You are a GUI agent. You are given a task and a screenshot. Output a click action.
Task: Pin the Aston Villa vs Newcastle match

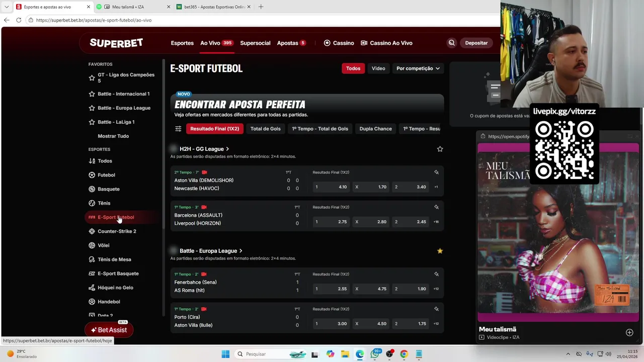click(x=436, y=172)
